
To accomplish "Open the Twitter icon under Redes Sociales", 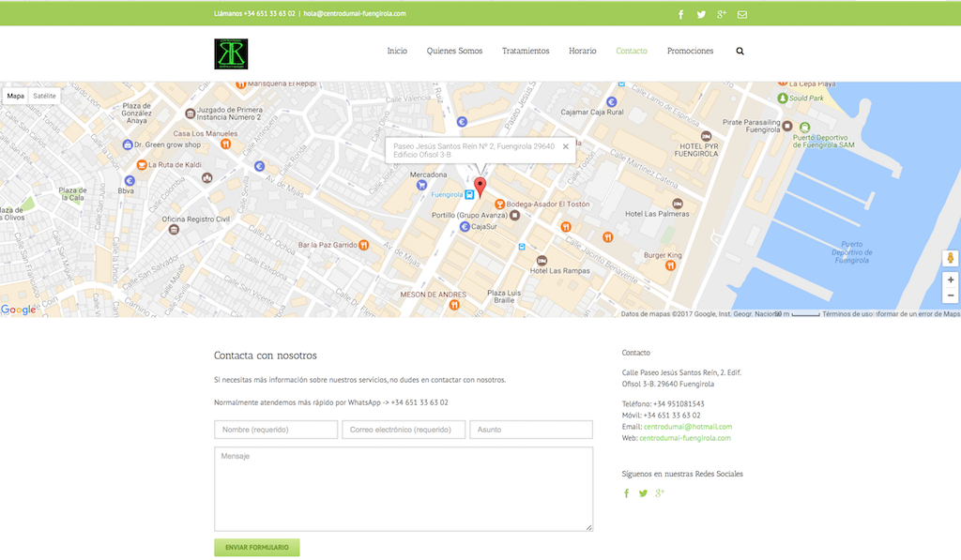I will coord(643,493).
